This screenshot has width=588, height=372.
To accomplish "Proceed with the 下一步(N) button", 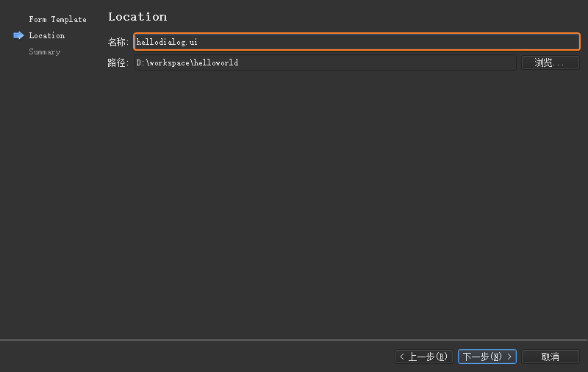I will 487,357.
